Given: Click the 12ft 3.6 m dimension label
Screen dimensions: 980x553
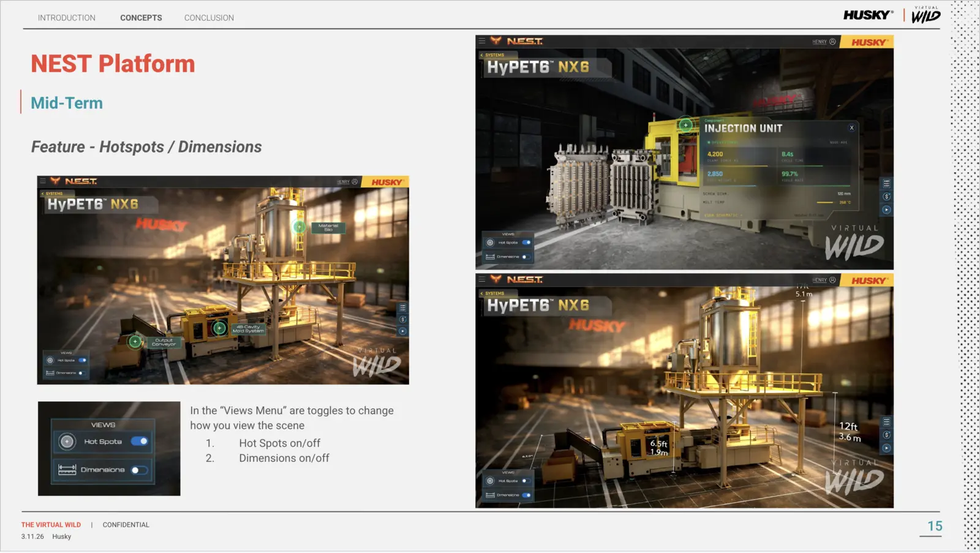Looking at the screenshot, I should [x=850, y=431].
